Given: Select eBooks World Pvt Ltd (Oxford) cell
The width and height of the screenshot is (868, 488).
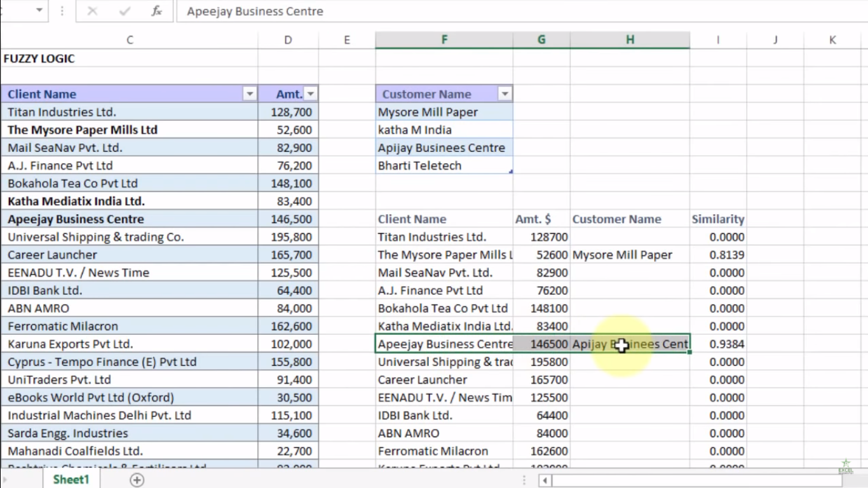Looking at the screenshot, I should click(x=130, y=398).
